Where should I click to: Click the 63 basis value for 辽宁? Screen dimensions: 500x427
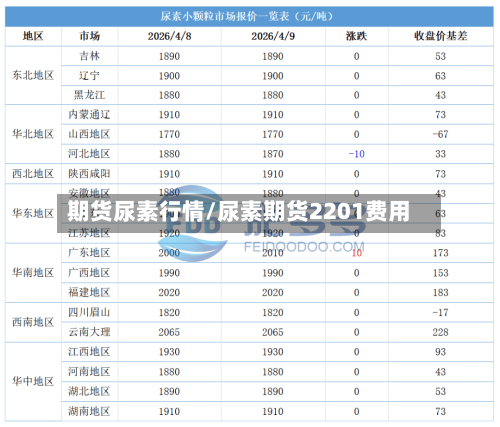[x=440, y=76]
